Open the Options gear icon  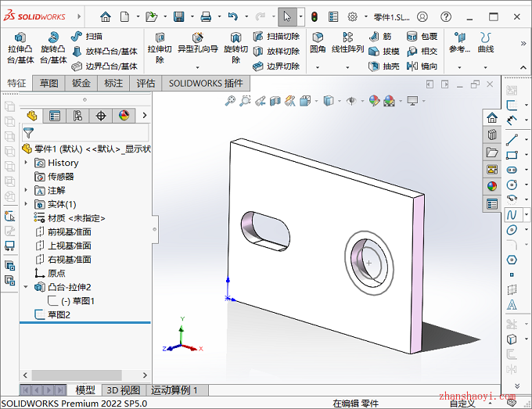click(353, 16)
